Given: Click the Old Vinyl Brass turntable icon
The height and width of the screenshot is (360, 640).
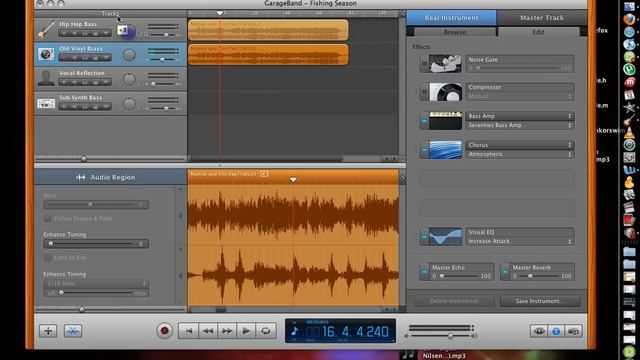Looking at the screenshot, I should coord(46,54).
